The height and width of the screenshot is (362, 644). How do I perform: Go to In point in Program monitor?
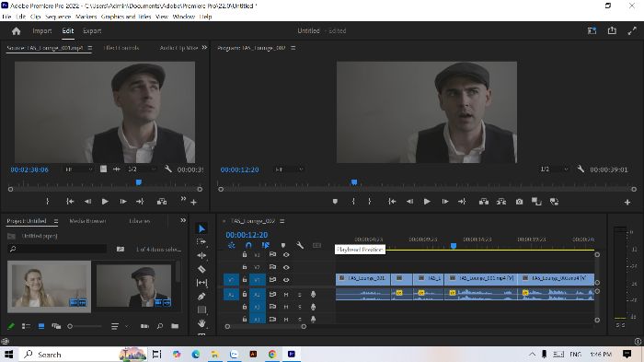[392, 202]
